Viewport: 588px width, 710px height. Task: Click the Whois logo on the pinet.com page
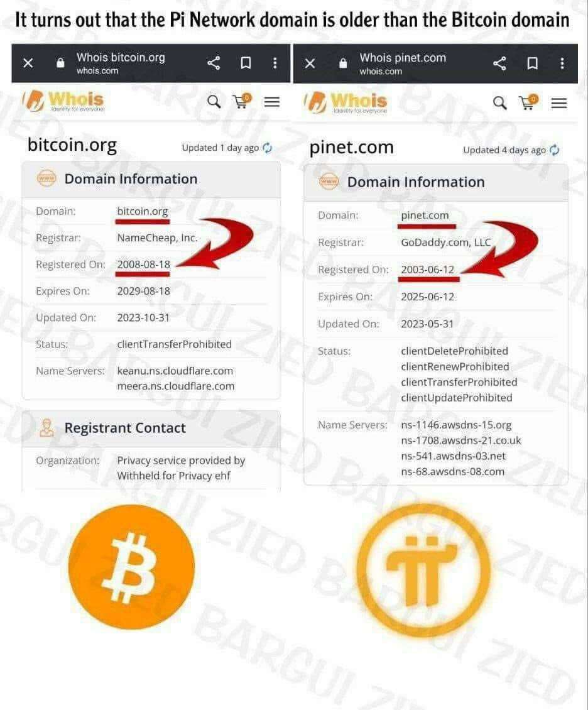tap(346, 102)
